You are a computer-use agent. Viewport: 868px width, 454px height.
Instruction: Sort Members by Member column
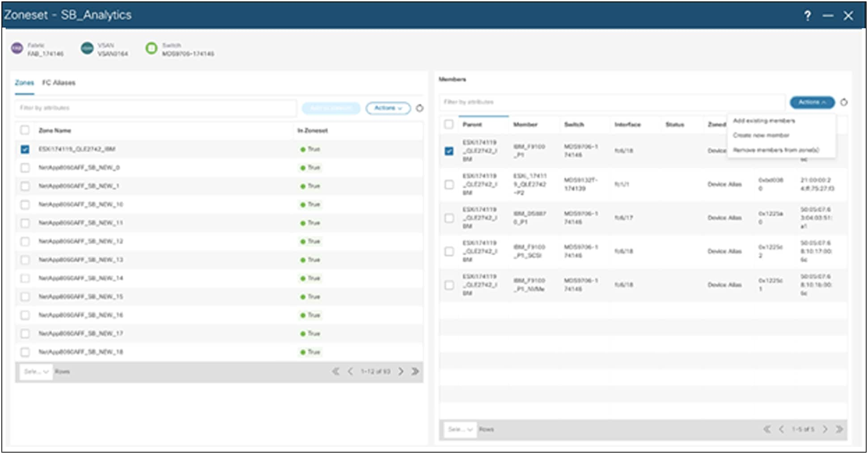525,125
